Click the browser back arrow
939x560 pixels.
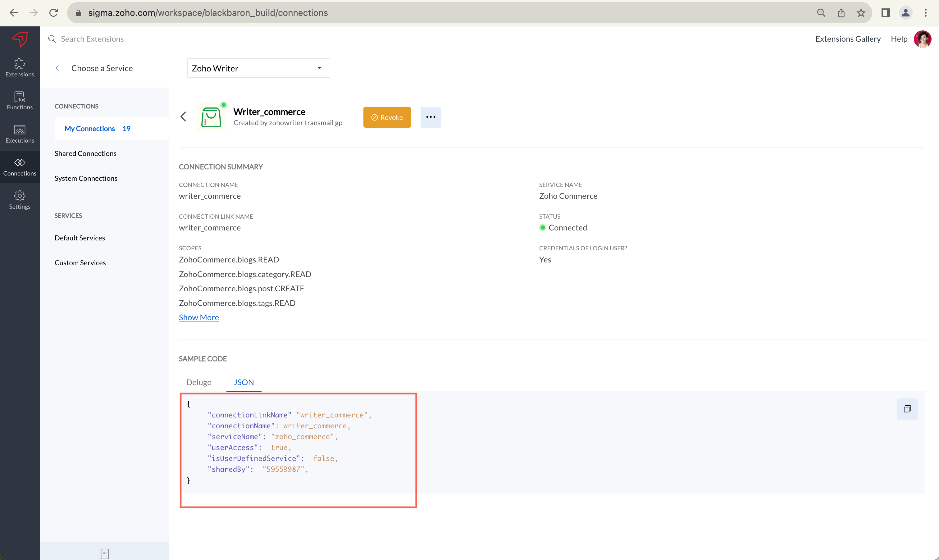(x=14, y=13)
